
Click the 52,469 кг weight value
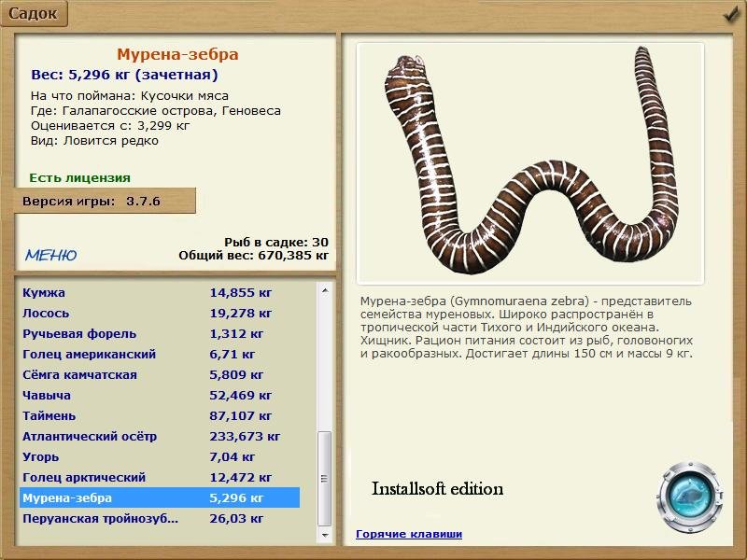point(241,395)
